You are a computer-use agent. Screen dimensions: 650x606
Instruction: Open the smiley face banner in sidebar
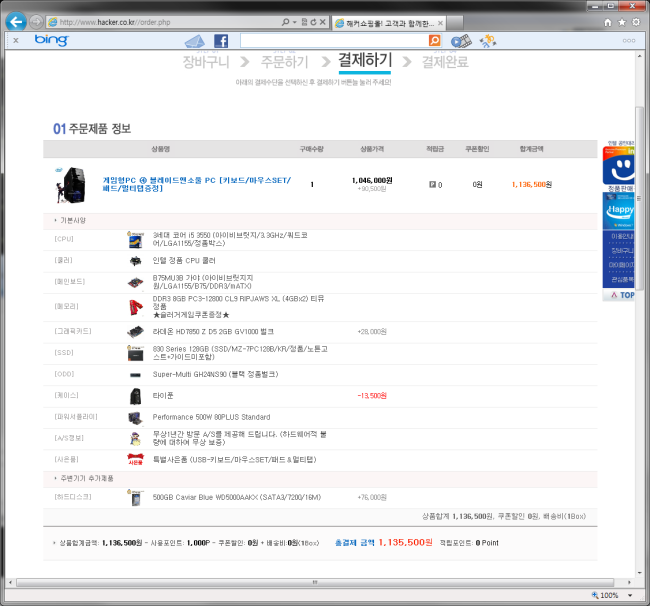(x=618, y=165)
